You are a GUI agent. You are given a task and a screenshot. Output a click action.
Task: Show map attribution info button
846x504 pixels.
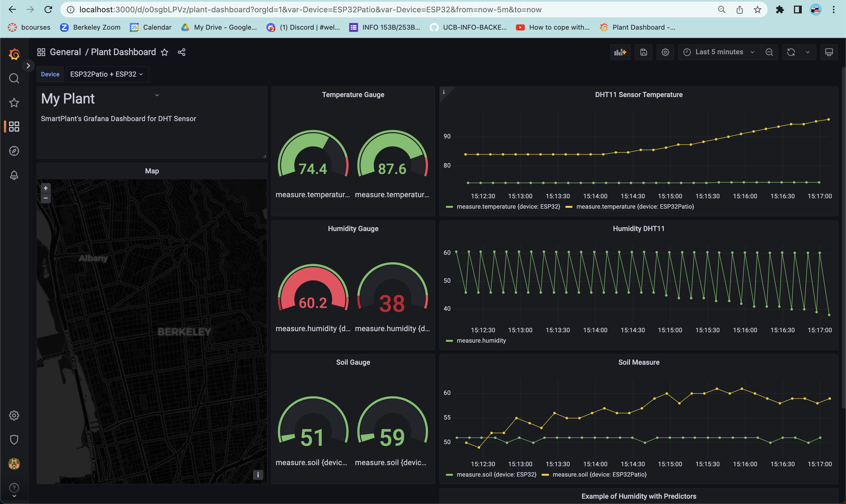click(x=258, y=475)
